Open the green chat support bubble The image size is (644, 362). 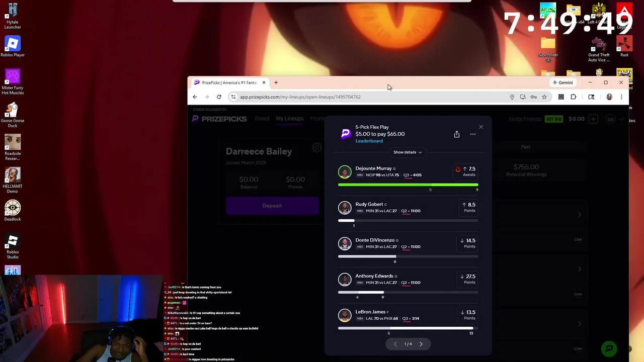pos(609,348)
